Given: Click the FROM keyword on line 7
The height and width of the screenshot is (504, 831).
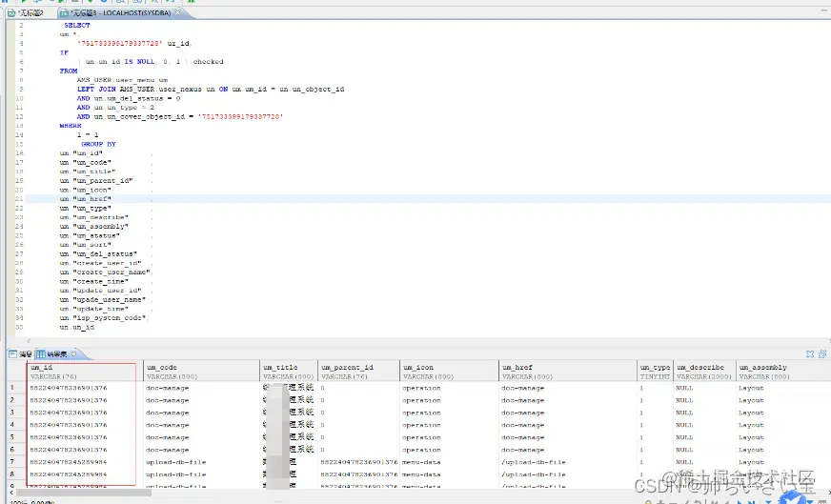Looking at the screenshot, I should (x=69, y=71).
